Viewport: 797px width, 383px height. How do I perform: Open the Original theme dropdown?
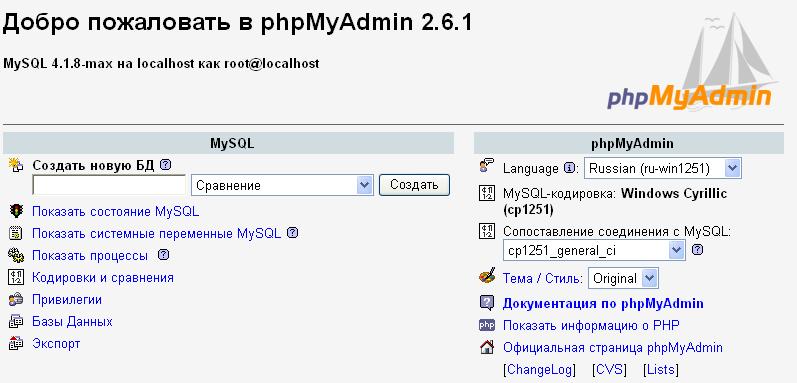coord(623,278)
